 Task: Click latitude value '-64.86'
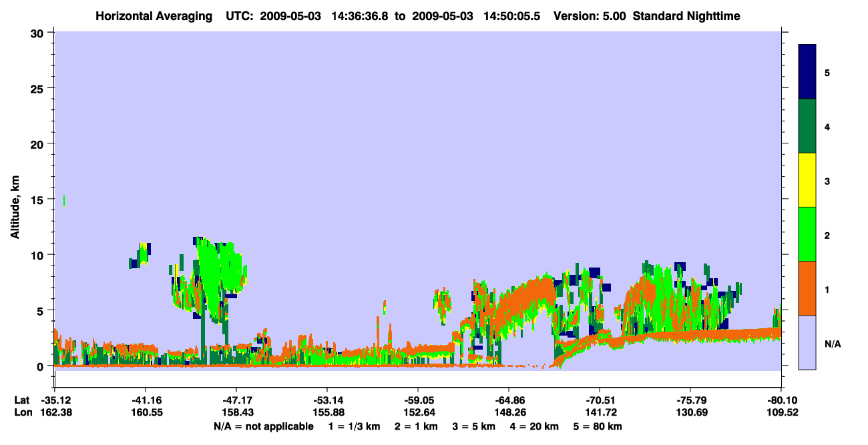tap(508, 400)
